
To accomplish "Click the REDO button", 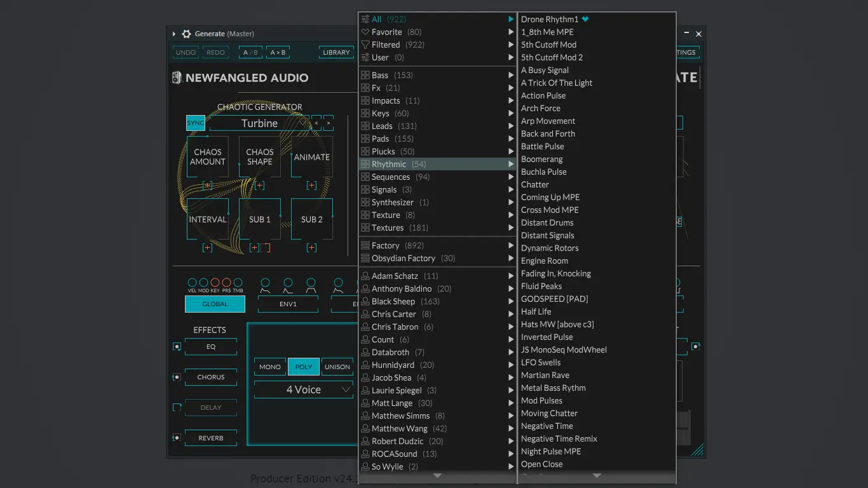I will coord(215,52).
